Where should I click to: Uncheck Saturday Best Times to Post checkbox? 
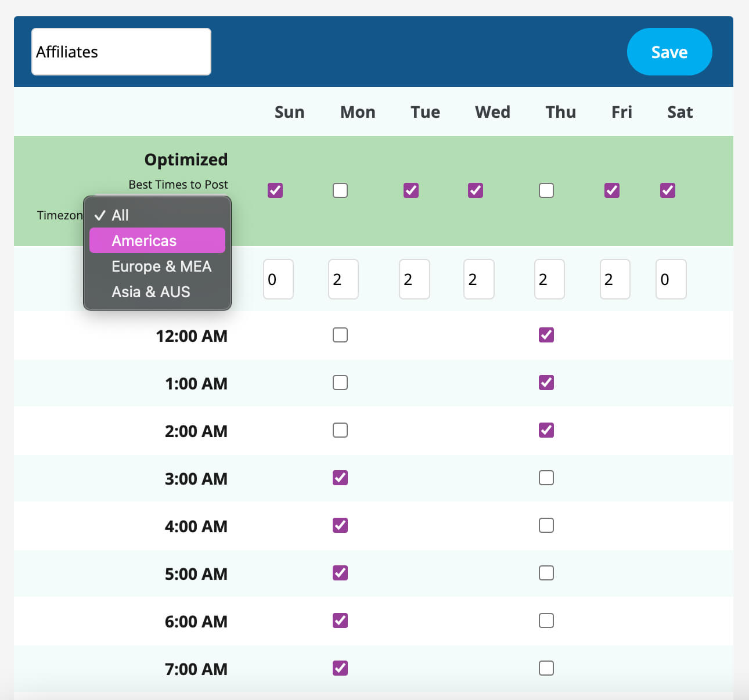pyautogui.click(x=668, y=190)
